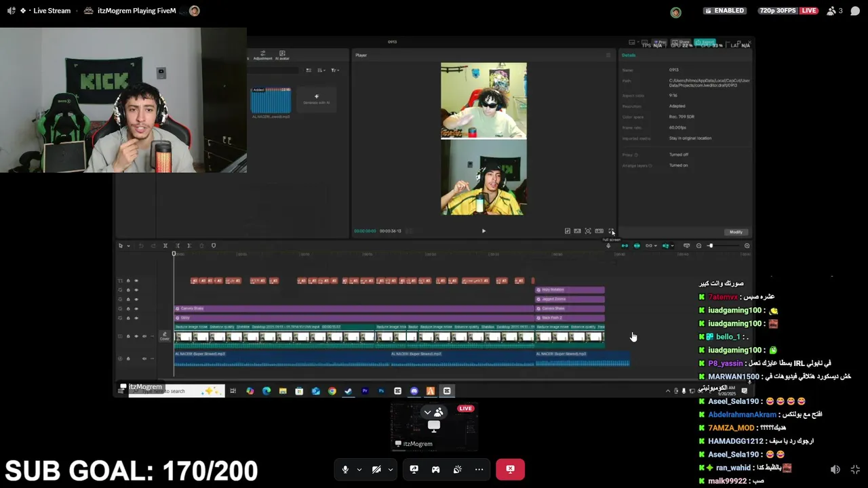Click the scan/zoom-fit icon in player controls
868x488 pixels.
tap(588, 231)
